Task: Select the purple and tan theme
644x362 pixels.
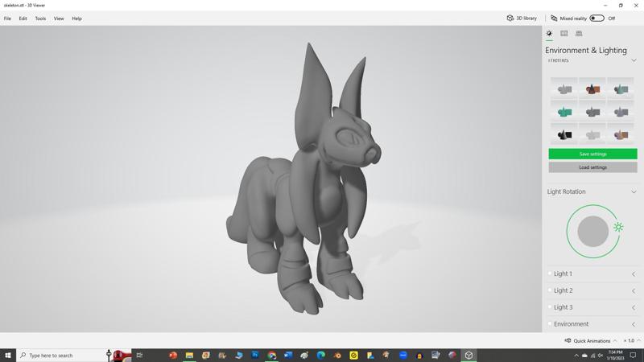Action: (x=621, y=134)
